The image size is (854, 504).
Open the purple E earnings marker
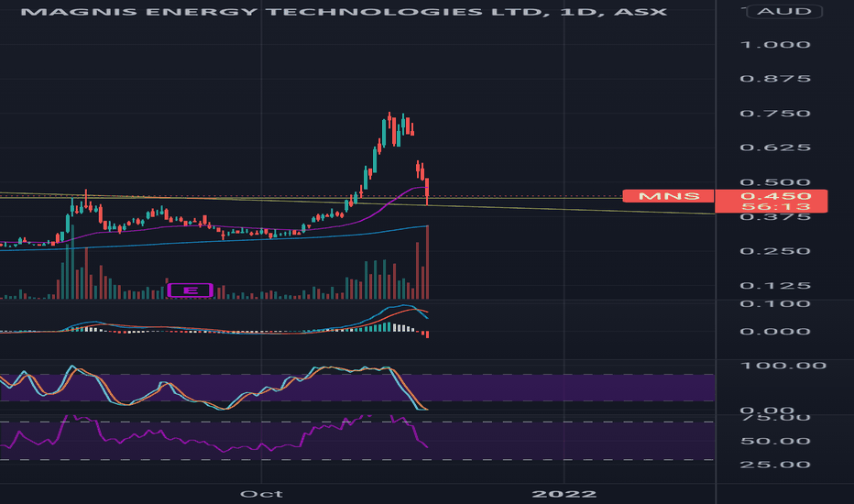190,290
